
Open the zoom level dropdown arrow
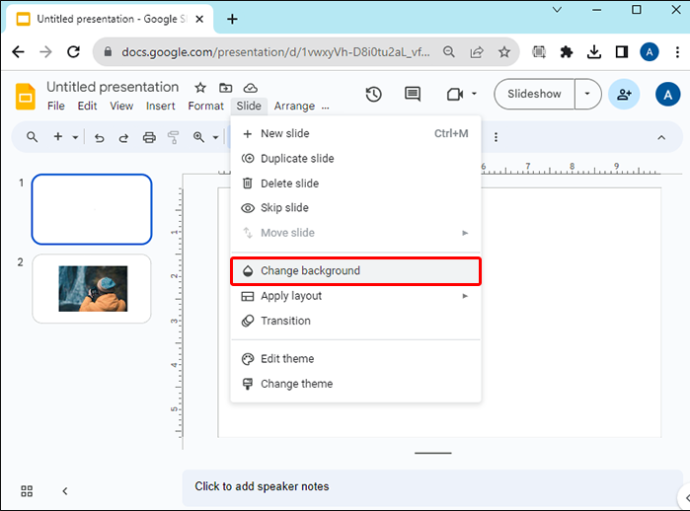click(x=216, y=137)
